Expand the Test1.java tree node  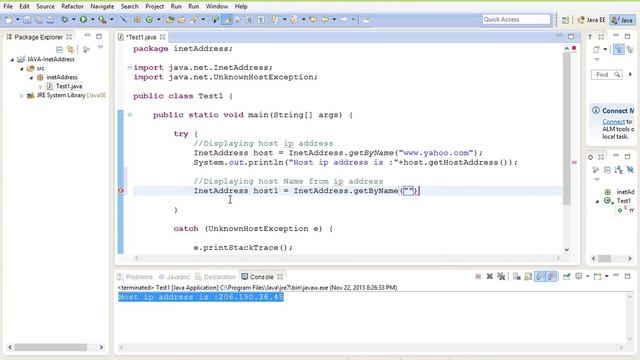(x=40, y=87)
